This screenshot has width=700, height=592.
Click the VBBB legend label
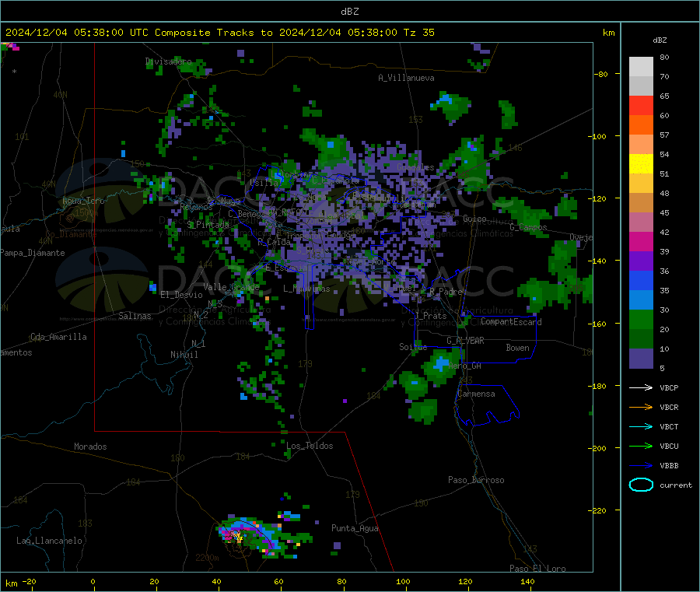669,466
